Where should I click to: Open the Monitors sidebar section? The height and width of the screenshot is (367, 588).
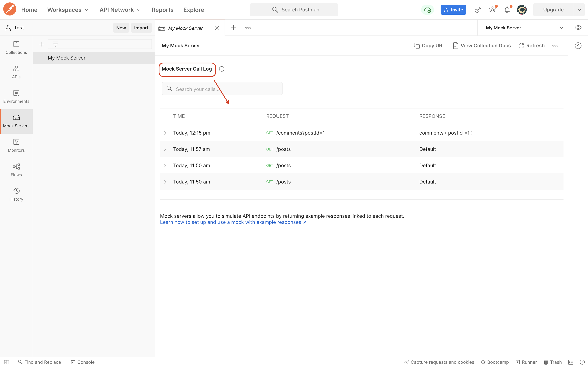[x=16, y=145]
